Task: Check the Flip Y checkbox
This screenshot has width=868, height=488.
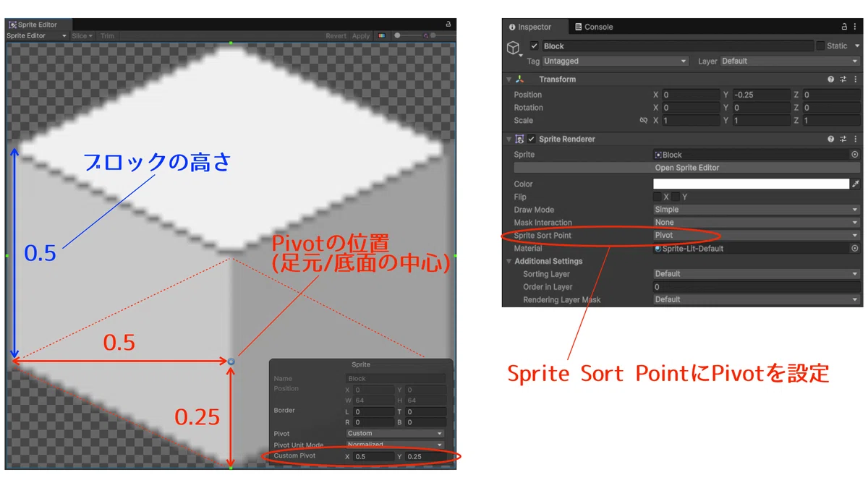Action: click(x=676, y=197)
